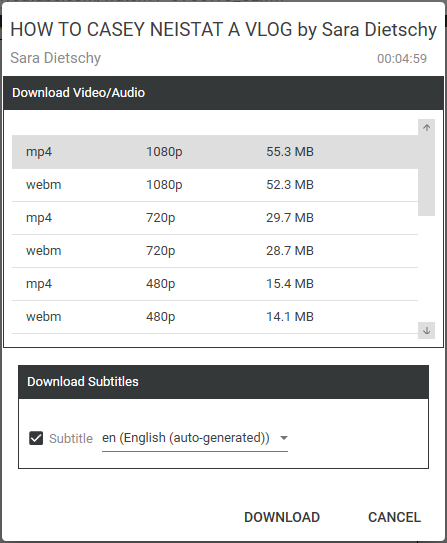Click the Subtitle label text
Screen dimensions: 447x543
click(x=71, y=438)
